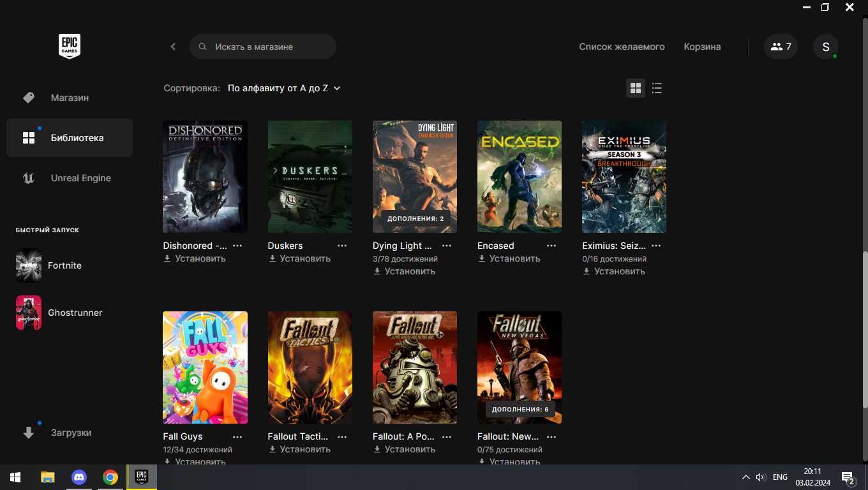Click 0/16 достижений under Eximius
Viewport: 868px width, 490px height.
pos(614,259)
